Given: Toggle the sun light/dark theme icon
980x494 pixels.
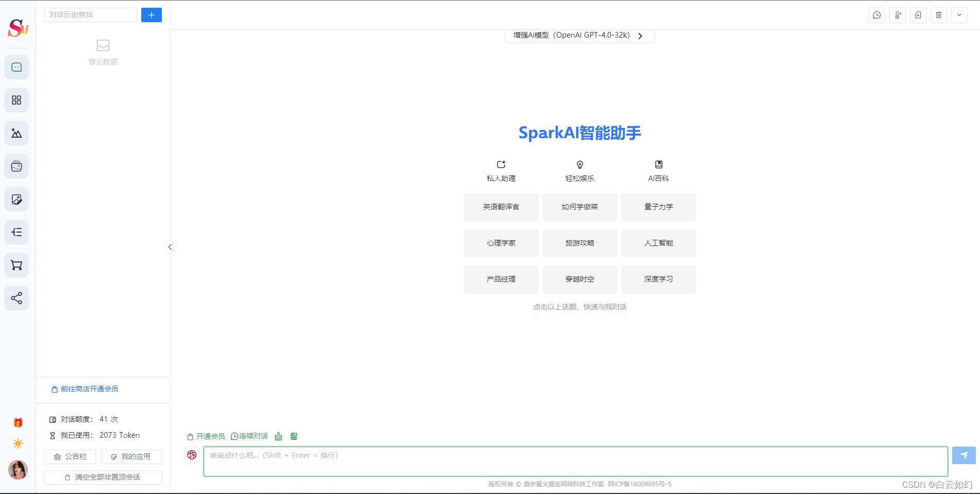Looking at the screenshot, I should coord(18,443).
